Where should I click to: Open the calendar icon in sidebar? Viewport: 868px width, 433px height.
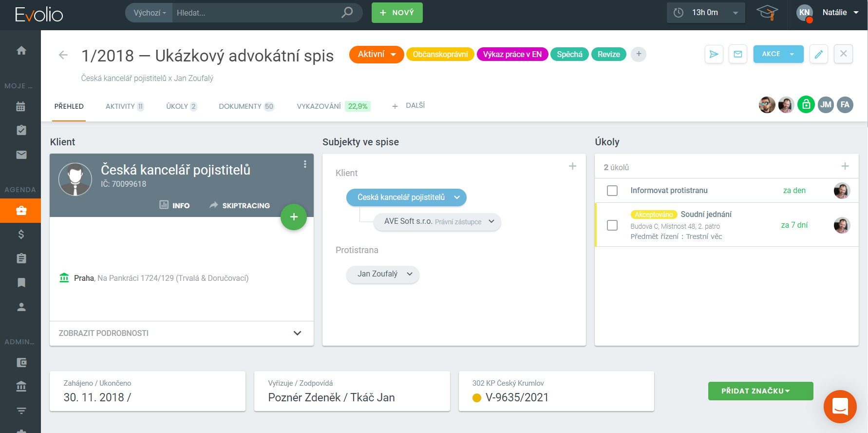click(21, 106)
